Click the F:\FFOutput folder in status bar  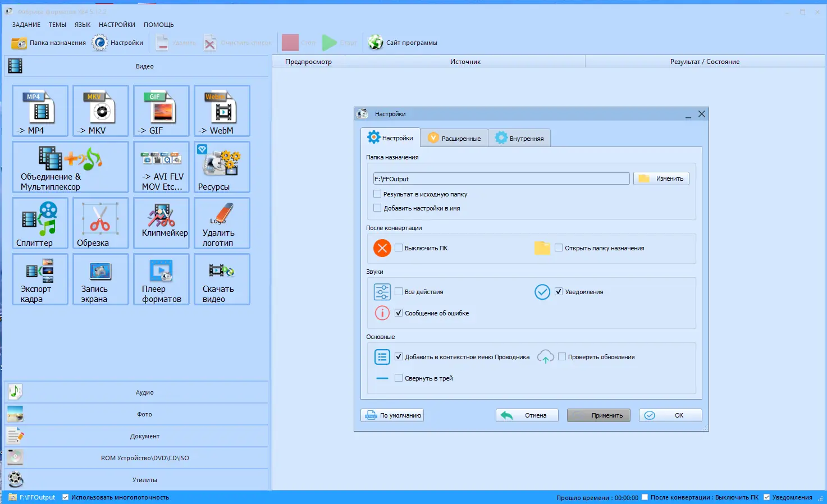(33, 497)
